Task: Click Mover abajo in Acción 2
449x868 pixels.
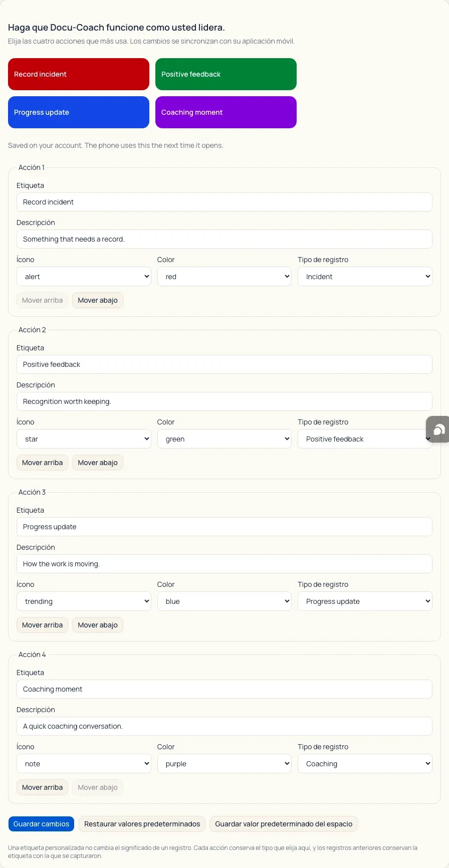Action: point(98,463)
